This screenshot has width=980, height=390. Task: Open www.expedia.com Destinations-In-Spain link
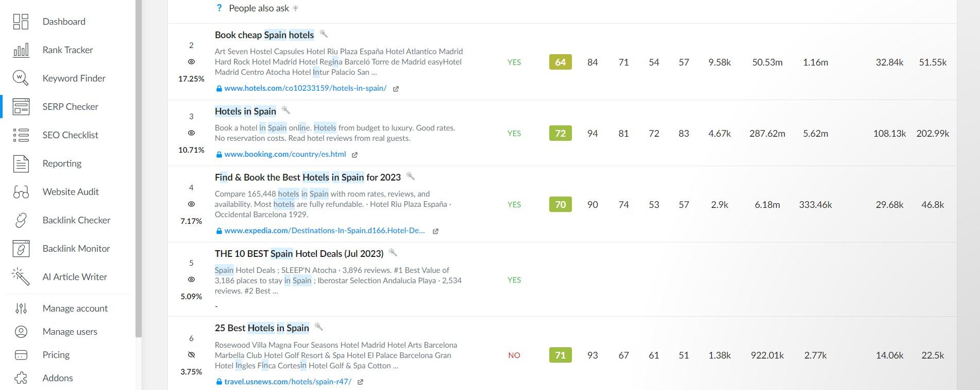pyautogui.click(x=325, y=231)
